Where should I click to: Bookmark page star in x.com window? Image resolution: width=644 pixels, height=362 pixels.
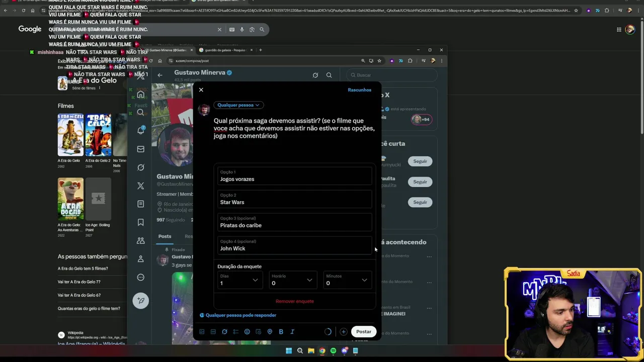pyautogui.click(x=379, y=61)
